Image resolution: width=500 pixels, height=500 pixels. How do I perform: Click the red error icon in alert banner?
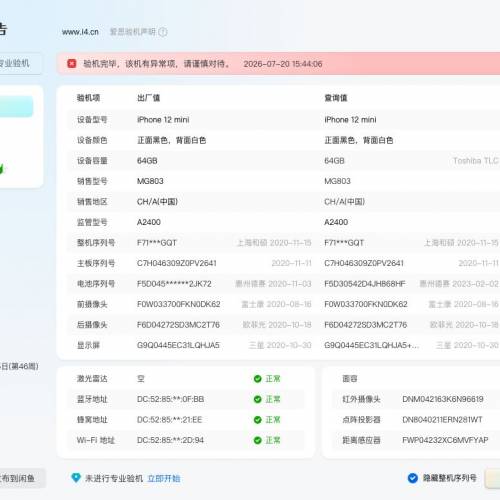[x=72, y=64]
